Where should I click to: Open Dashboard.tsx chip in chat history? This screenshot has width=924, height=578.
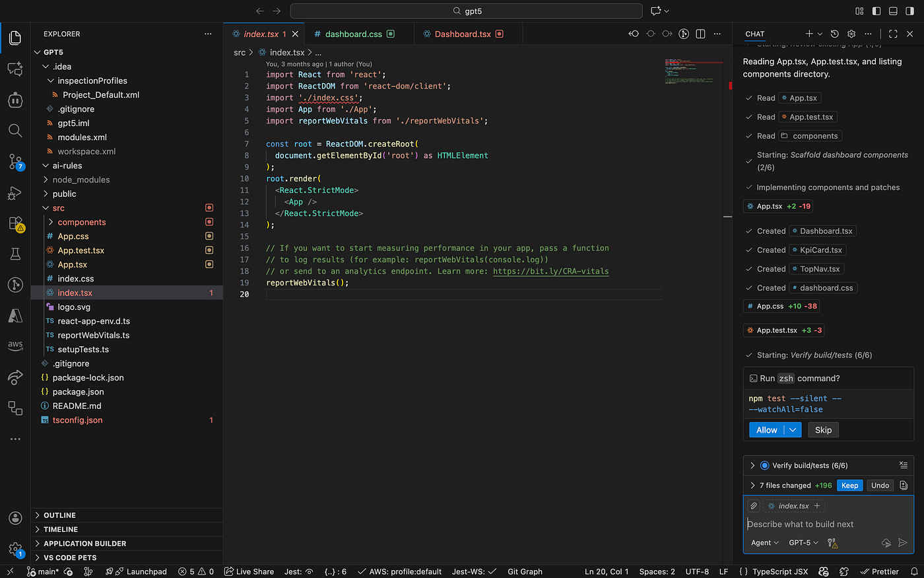823,231
